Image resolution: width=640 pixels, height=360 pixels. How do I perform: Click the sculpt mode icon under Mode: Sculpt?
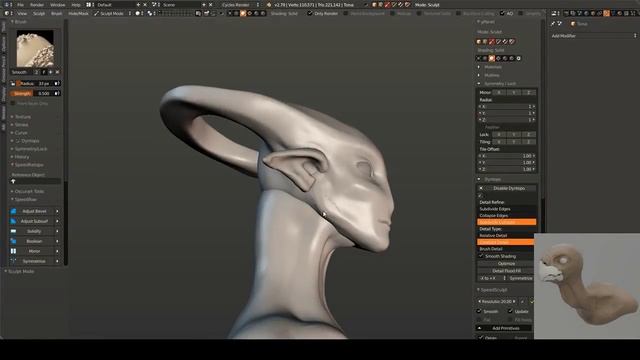coord(492,42)
